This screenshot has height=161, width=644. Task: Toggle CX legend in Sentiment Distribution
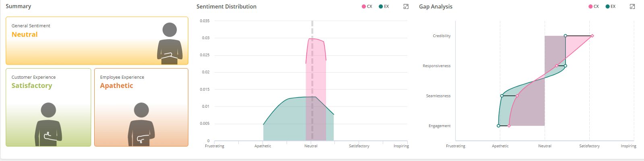[x=367, y=6]
